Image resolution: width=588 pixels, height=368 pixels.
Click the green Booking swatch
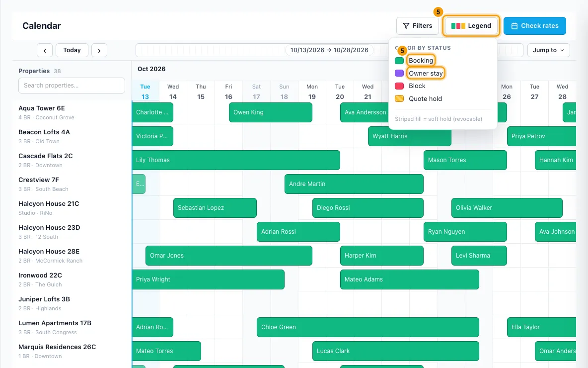click(x=399, y=61)
